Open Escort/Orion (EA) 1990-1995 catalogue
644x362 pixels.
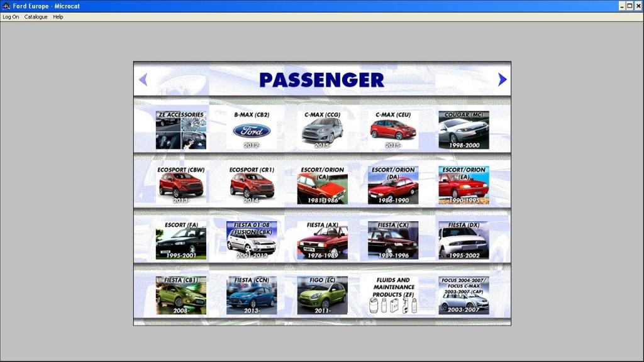464,185
